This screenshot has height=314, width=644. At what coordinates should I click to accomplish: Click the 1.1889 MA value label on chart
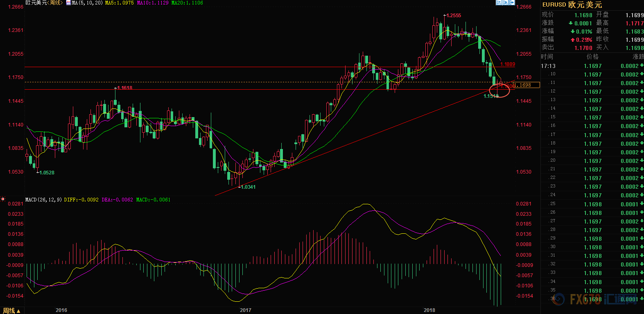[508, 64]
